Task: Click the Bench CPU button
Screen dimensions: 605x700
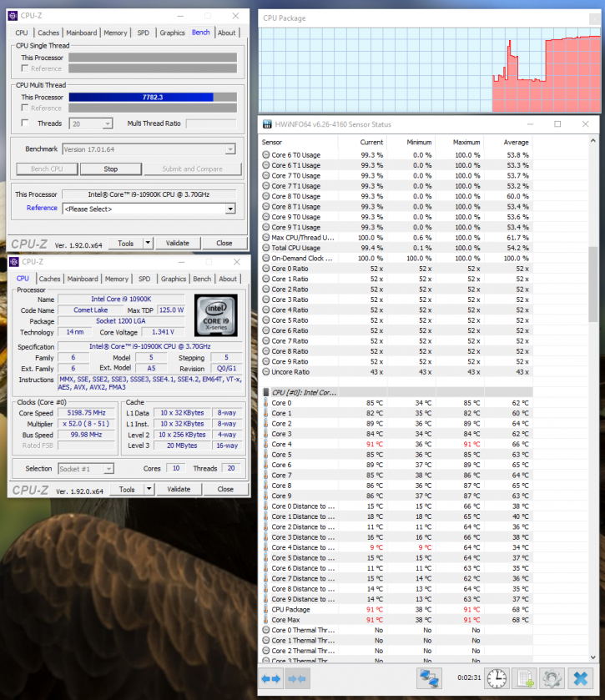Action: coord(47,169)
